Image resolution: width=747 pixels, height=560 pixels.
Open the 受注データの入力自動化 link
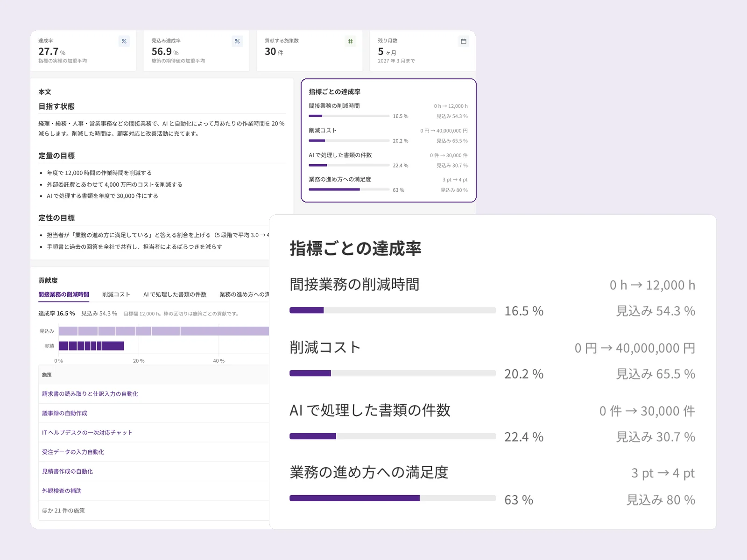73,452
